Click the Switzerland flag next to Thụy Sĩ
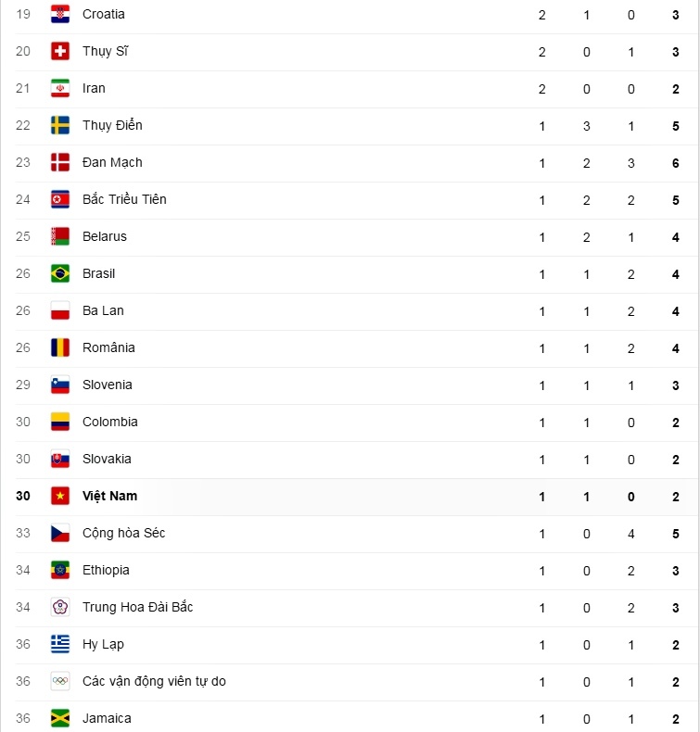 click(60, 51)
